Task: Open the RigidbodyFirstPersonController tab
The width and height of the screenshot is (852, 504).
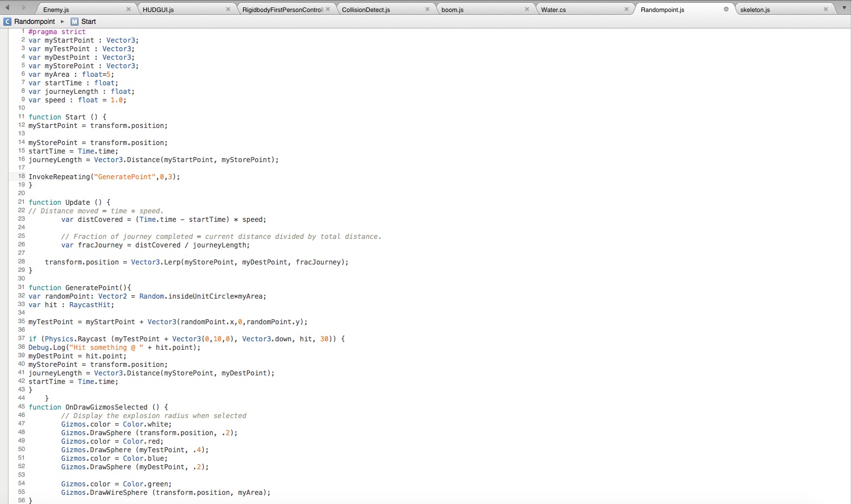Action: coord(282,10)
